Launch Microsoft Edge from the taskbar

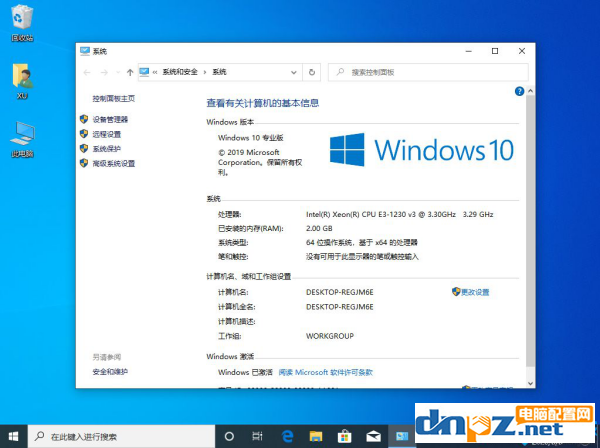tap(287, 436)
